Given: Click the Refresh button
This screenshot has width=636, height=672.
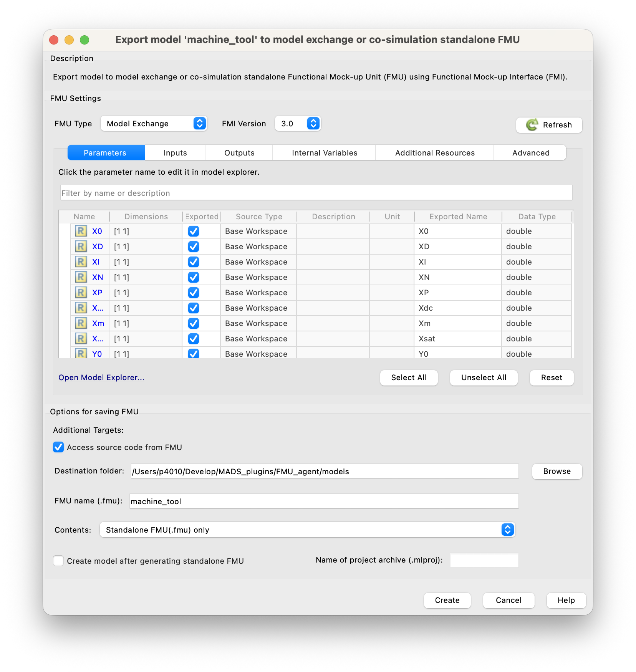Looking at the screenshot, I should coord(549,125).
